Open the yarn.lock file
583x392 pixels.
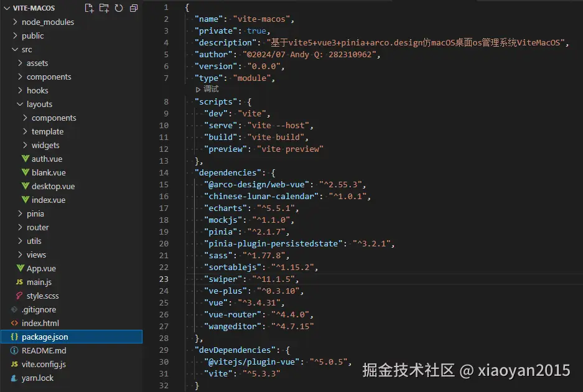pyautogui.click(x=37, y=378)
